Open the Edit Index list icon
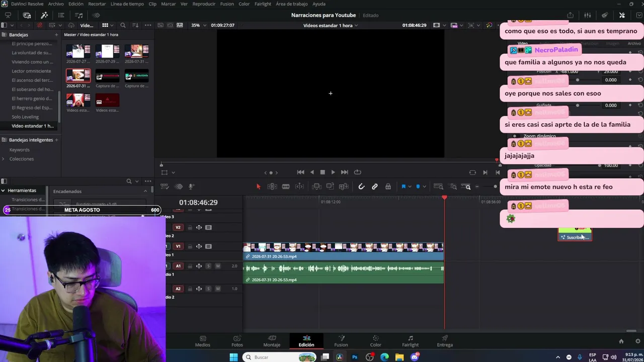 click(x=61, y=15)
